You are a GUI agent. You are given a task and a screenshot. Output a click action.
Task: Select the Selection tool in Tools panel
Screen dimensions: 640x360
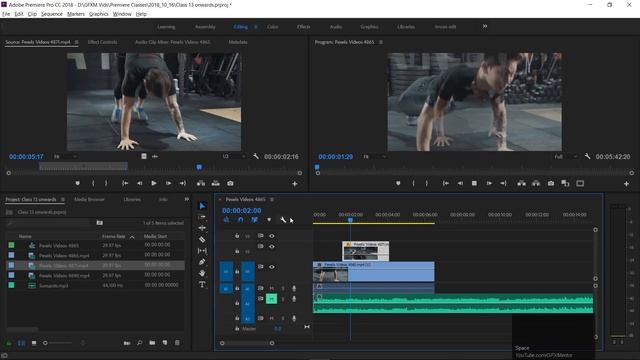tap(202, 206)
